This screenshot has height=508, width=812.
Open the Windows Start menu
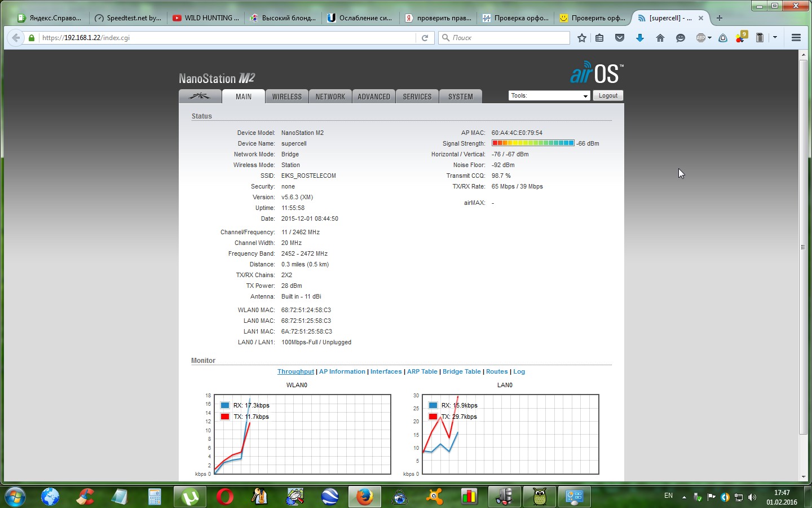click(x=15, y=497)
